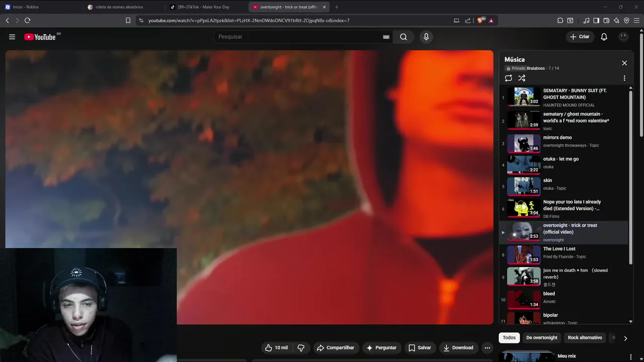Open the Brave Wallet icon
Screen dimensions: 644x362
(x=606, y=21)
